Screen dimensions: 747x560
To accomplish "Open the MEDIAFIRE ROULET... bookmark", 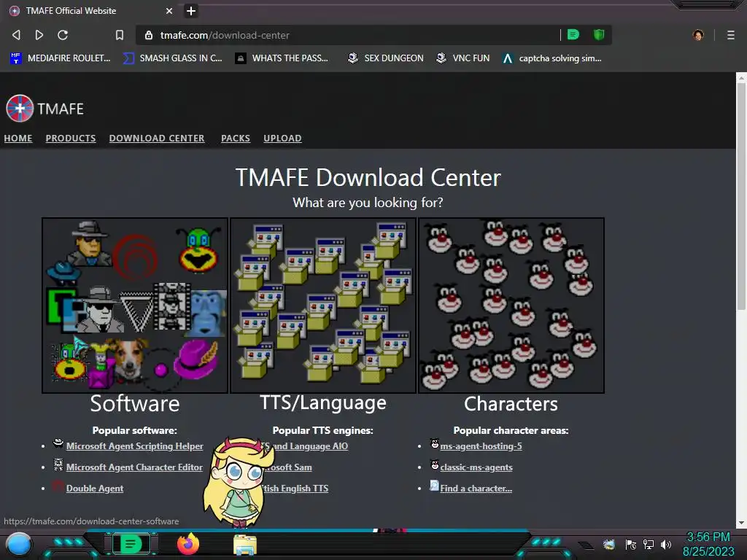I will [61, 58].
